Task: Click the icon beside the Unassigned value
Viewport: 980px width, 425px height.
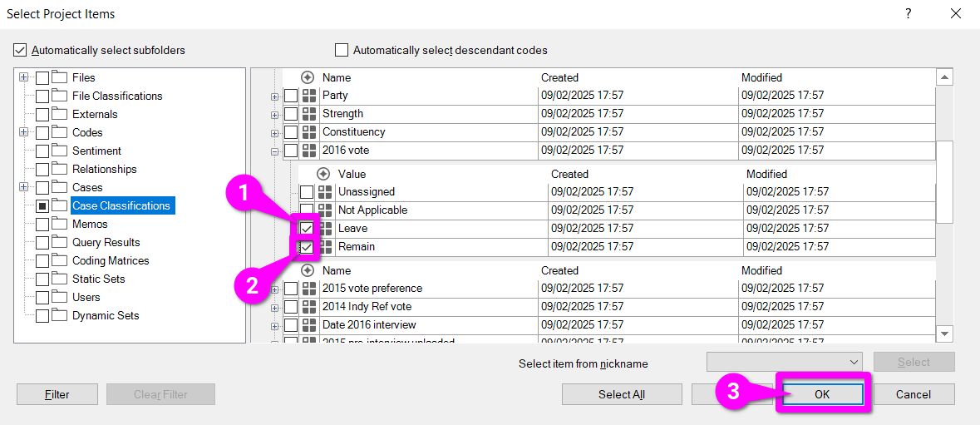Action: click(325, 192)
